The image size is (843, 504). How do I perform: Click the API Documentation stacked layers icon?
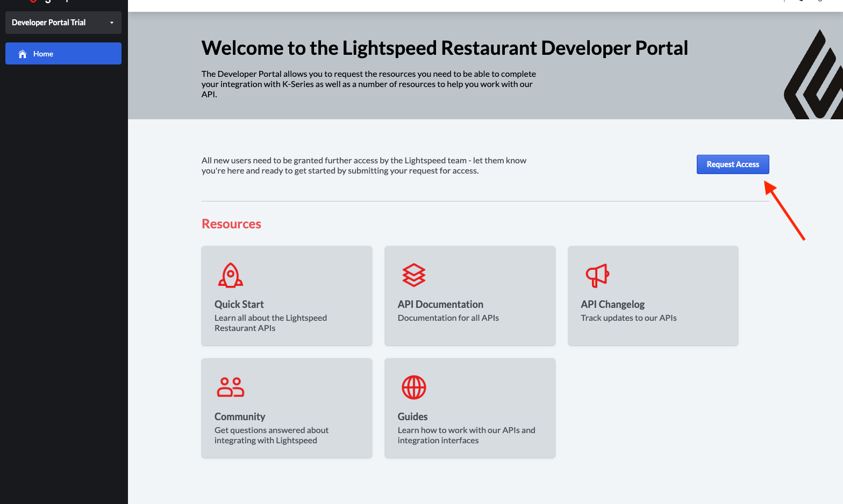point(413,275)
